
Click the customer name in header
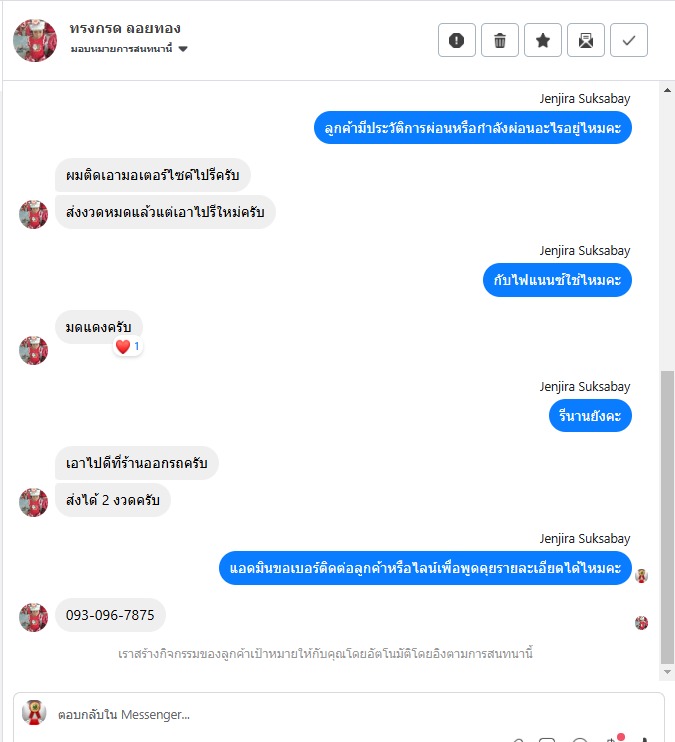125,28
